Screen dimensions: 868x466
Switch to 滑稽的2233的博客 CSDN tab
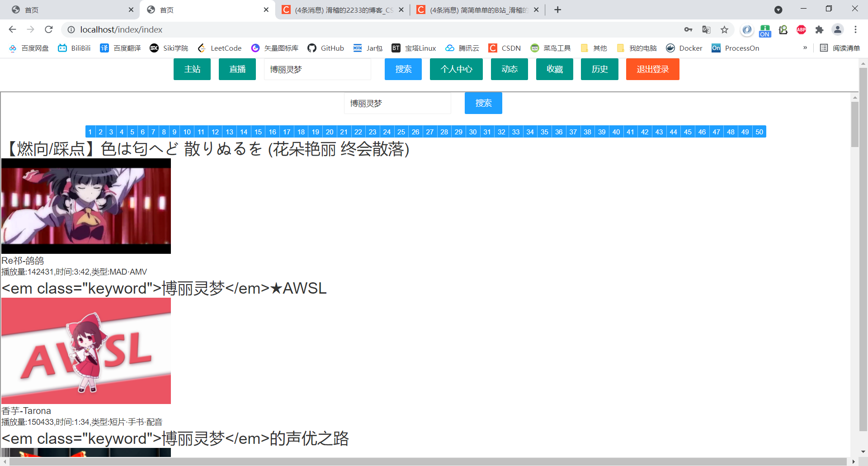(342, 10)
